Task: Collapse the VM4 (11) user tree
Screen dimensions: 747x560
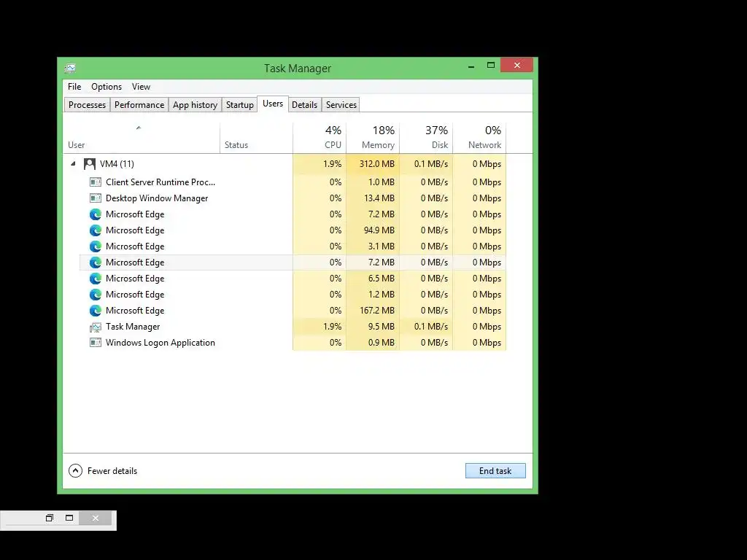Action: [x=73, y=164]
